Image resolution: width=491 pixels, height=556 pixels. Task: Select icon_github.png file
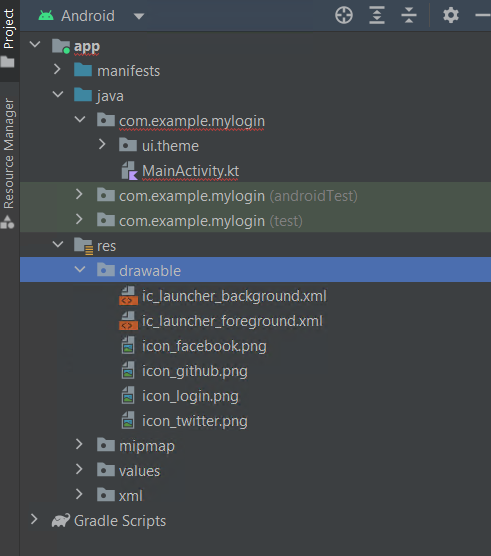click(195, 371)
